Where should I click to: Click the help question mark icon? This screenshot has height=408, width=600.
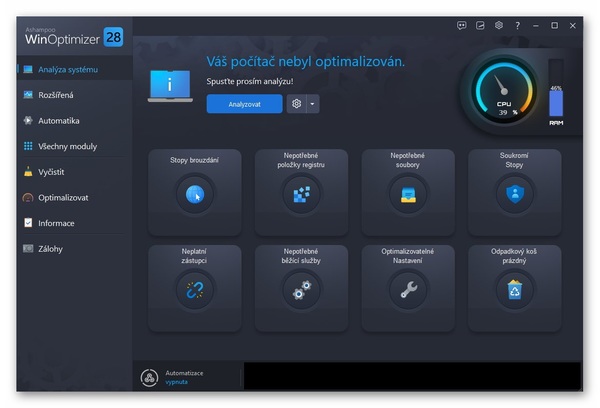tap(517, 25)
